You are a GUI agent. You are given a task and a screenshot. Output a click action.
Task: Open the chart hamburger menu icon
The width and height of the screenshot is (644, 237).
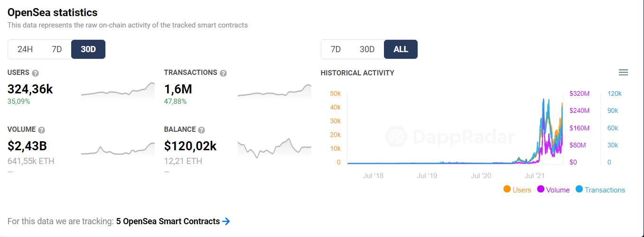tap(624, 73)
